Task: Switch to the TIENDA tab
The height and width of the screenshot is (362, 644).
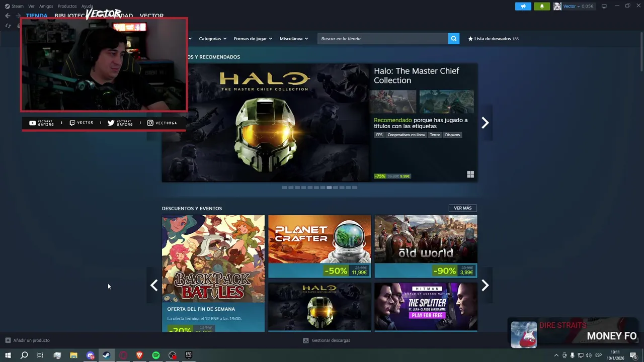Action: [x=37, y=16]
